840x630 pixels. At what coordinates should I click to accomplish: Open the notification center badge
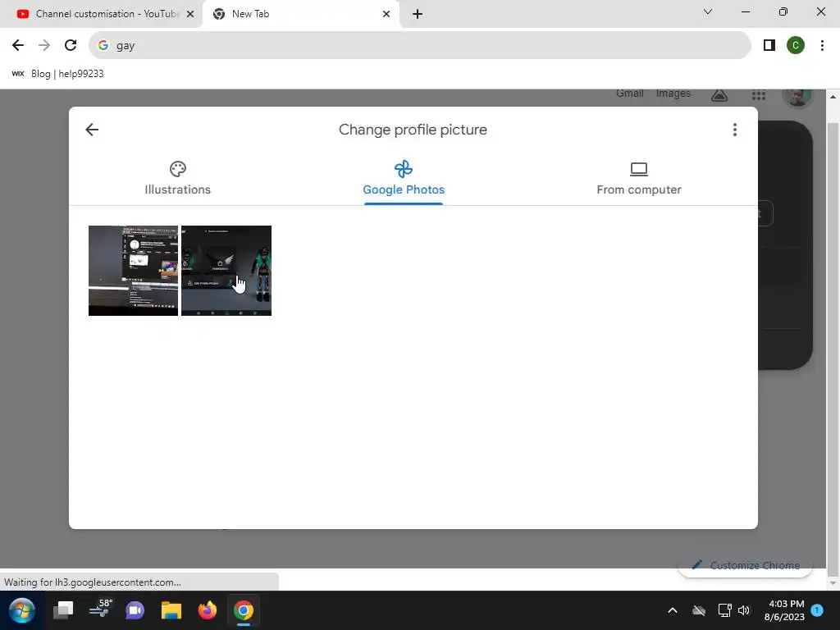[817, 609]
